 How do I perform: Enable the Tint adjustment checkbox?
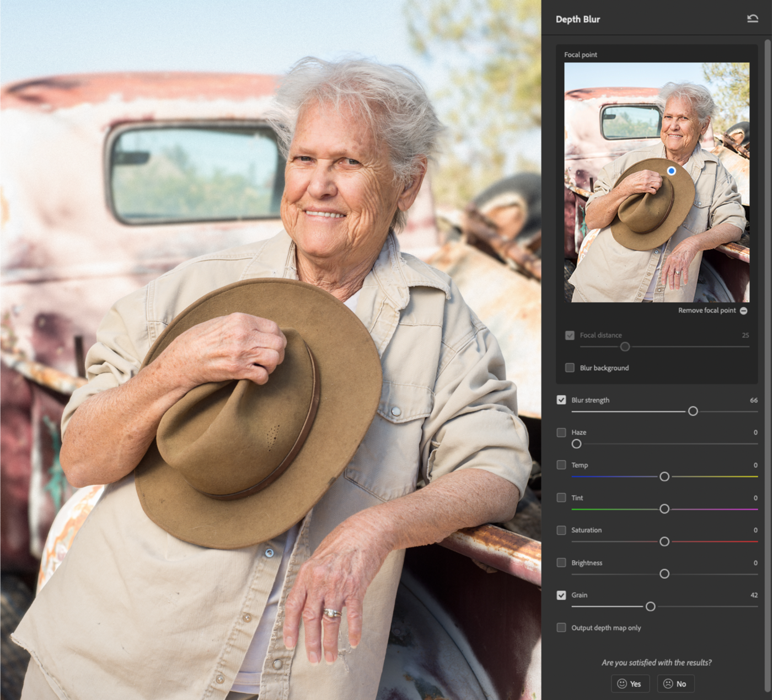coord(561,498)
